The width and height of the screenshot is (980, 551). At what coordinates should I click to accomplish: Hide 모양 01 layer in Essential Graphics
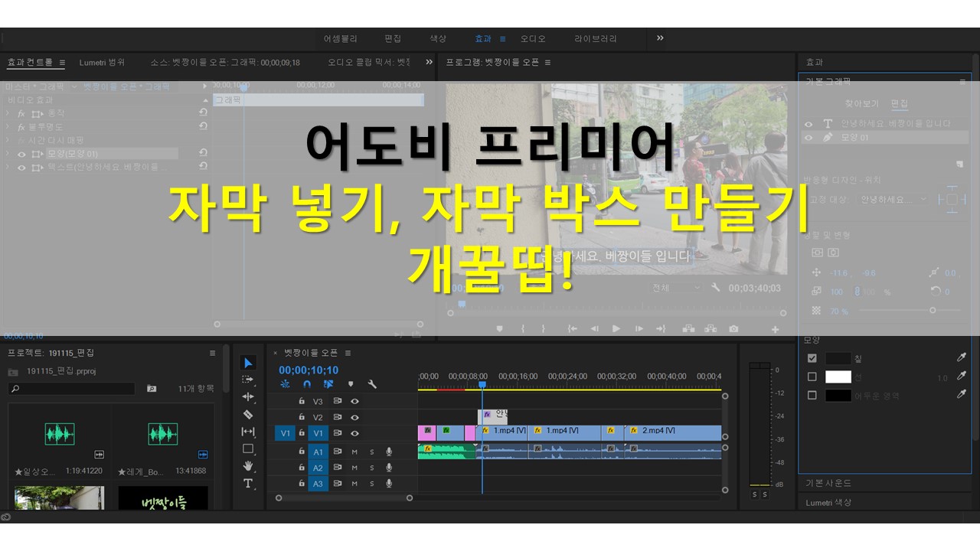(808, 138)
